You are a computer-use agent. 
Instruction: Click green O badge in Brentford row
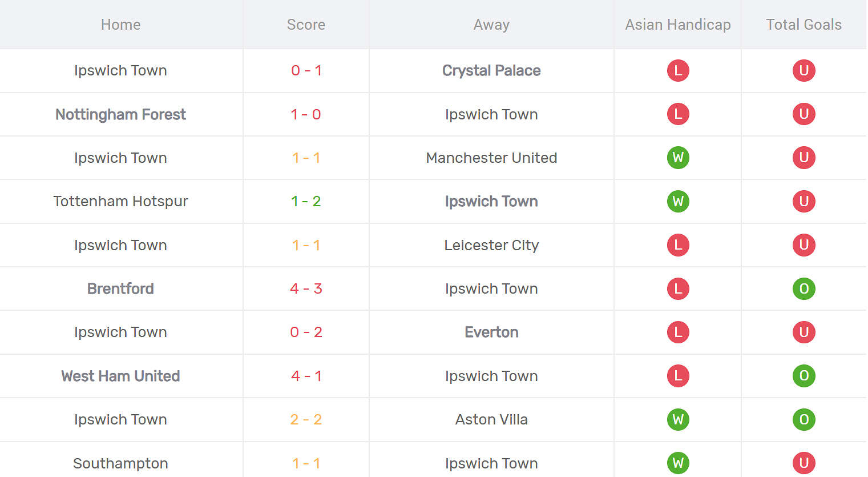pos(804,288)
